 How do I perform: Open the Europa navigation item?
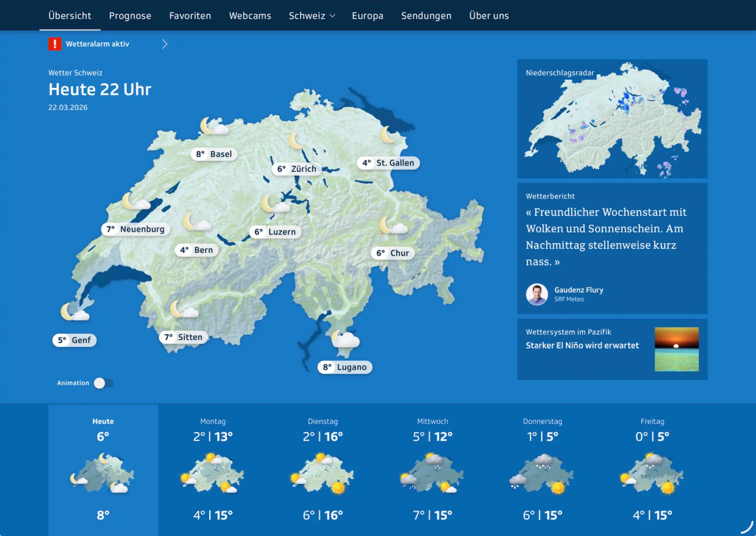[367, 16]
